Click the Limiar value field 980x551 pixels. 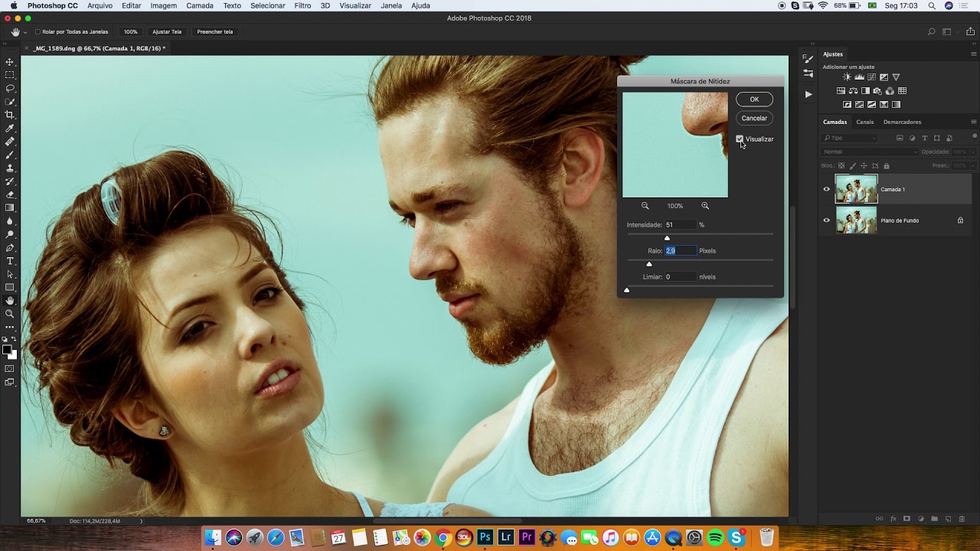tap(680, 277)
